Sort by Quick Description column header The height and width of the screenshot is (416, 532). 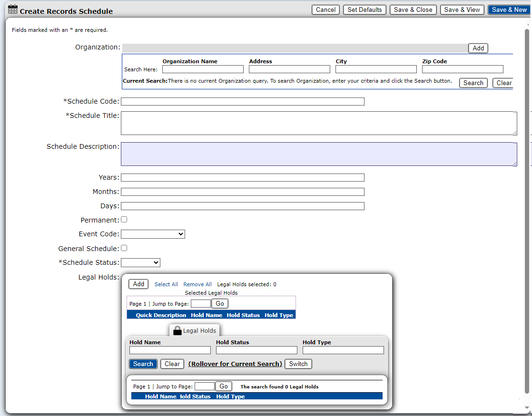coord(161,315)
